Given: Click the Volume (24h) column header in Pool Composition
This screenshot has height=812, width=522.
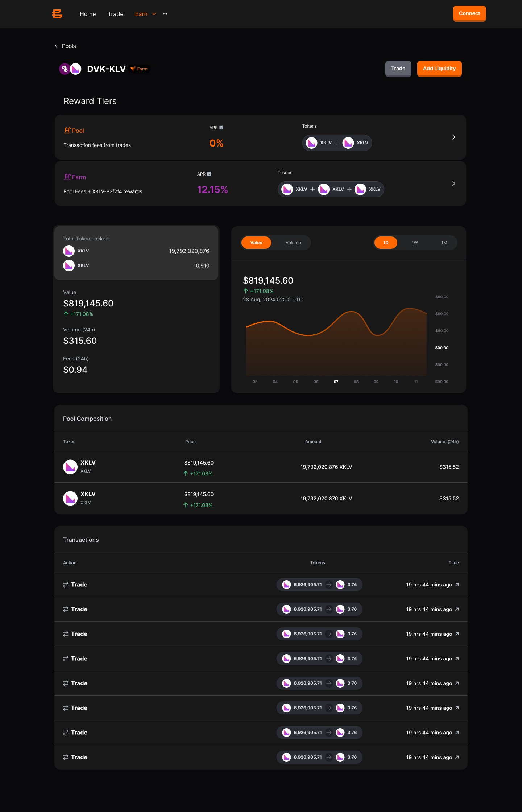Looking at the screenshot, I should pyautogui.click(x=445, y=442).
